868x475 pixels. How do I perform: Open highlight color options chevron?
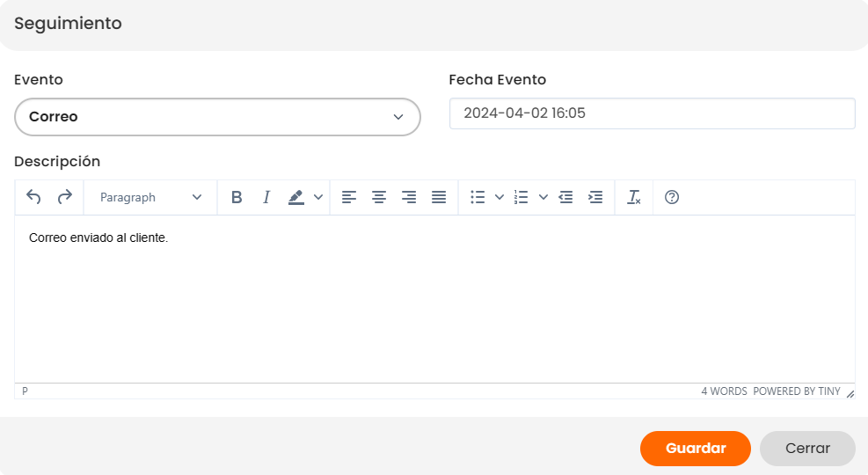318,197
